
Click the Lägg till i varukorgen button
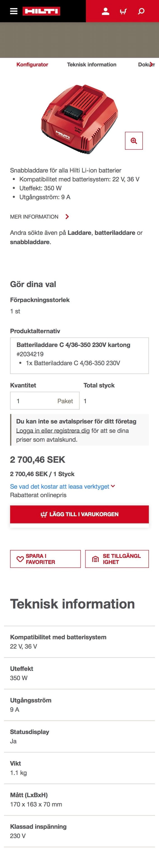point(79,514)
